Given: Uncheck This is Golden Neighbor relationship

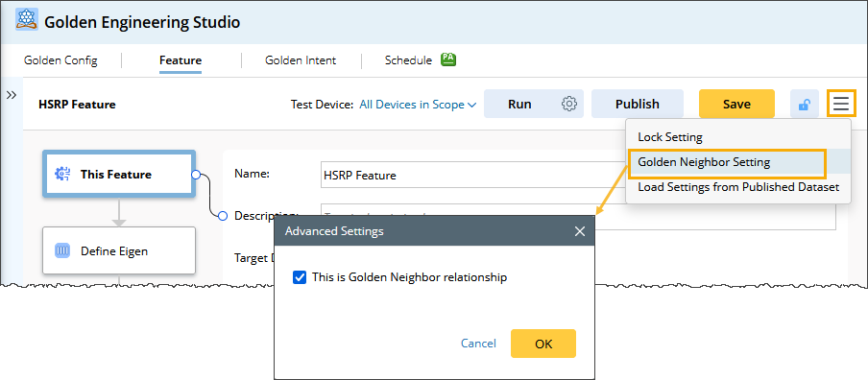Looking at the screenshot, I should click(x=300, y=277).
